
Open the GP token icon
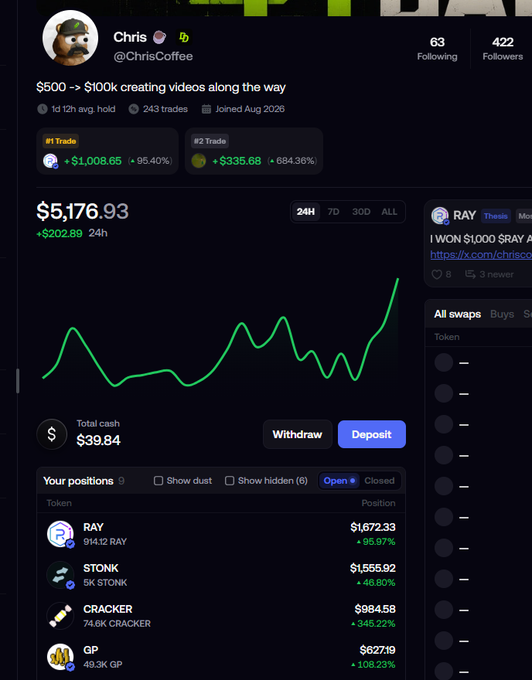[60, 657]
